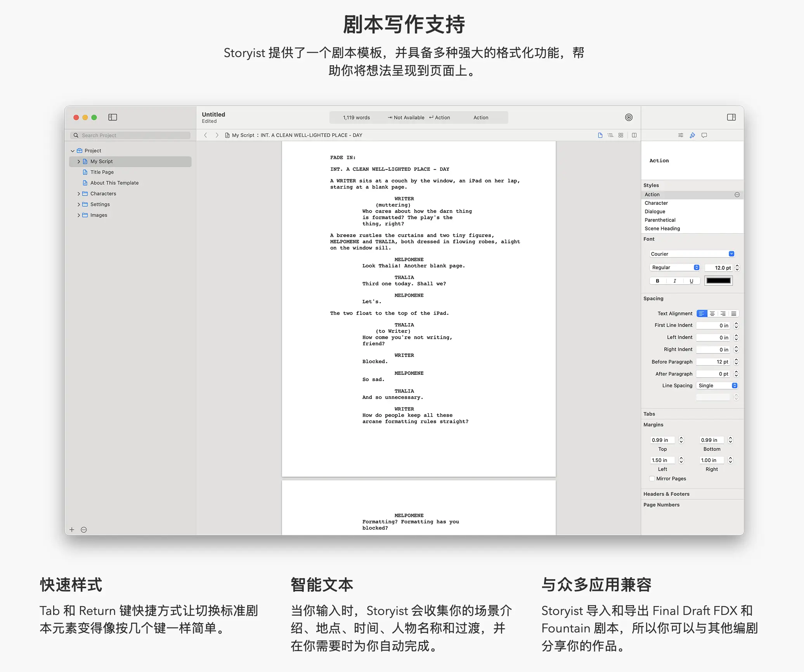Open the format brush inspector tab
Screen dimensions: 804x672
[692, 135]
